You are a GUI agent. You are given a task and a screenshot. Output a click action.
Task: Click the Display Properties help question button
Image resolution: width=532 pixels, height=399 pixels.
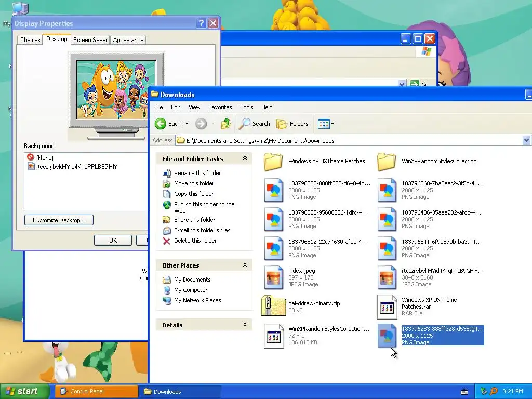click(201, 23)
